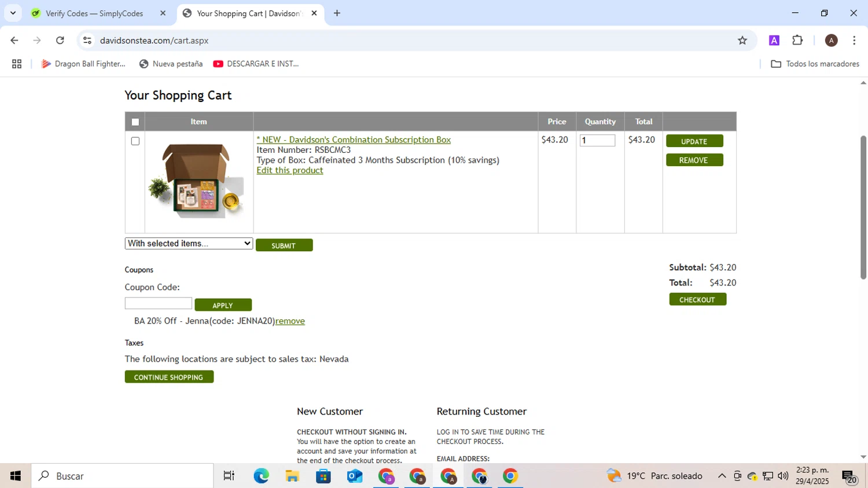The width and height of the screenshot is (868, 488).
Task: Click the APPLY coupon button
Action: pos(223,305)
